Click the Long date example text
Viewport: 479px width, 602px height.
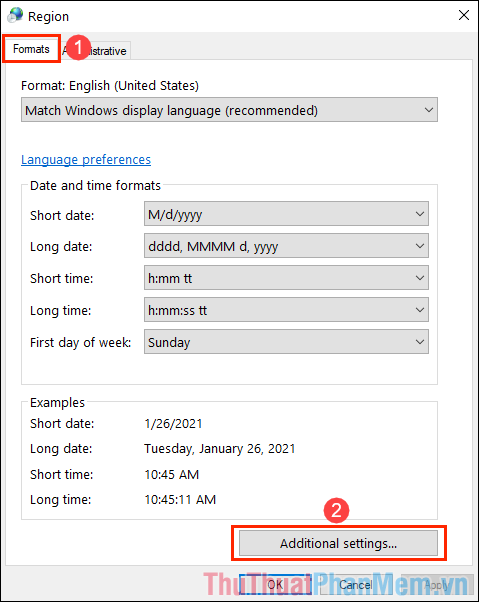pos(220,448)
